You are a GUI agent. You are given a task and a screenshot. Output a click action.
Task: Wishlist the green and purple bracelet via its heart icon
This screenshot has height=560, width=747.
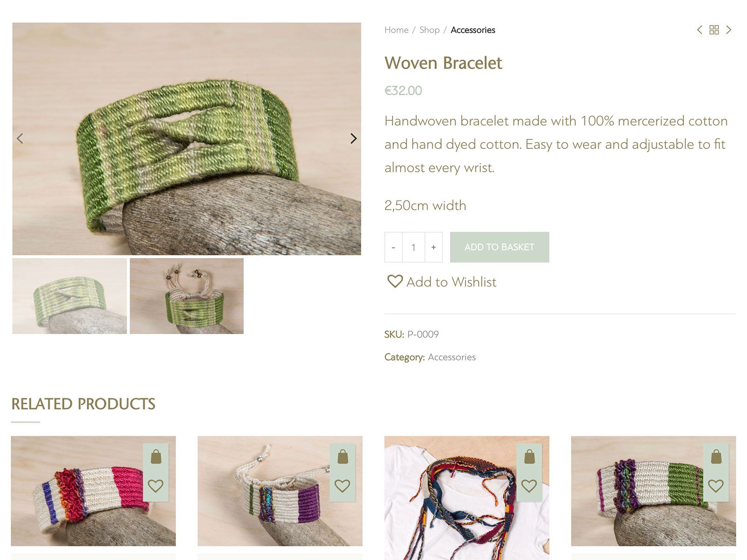716,486
